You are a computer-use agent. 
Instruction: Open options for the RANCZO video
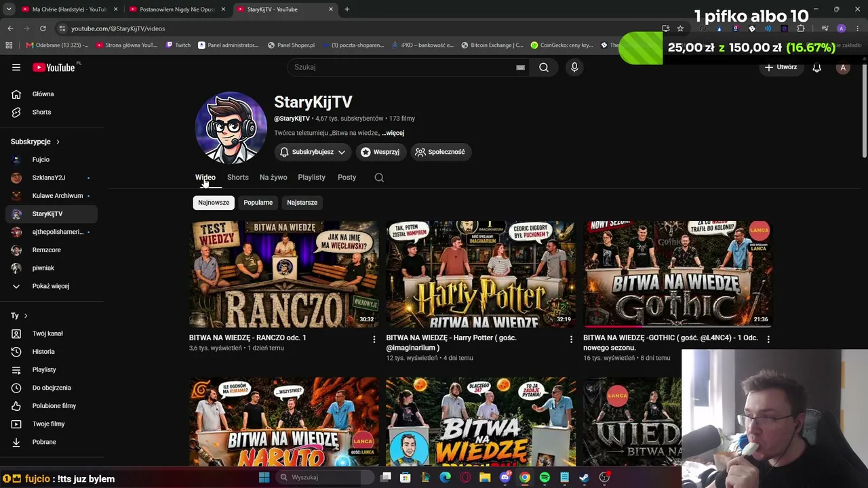coord(374,339)
